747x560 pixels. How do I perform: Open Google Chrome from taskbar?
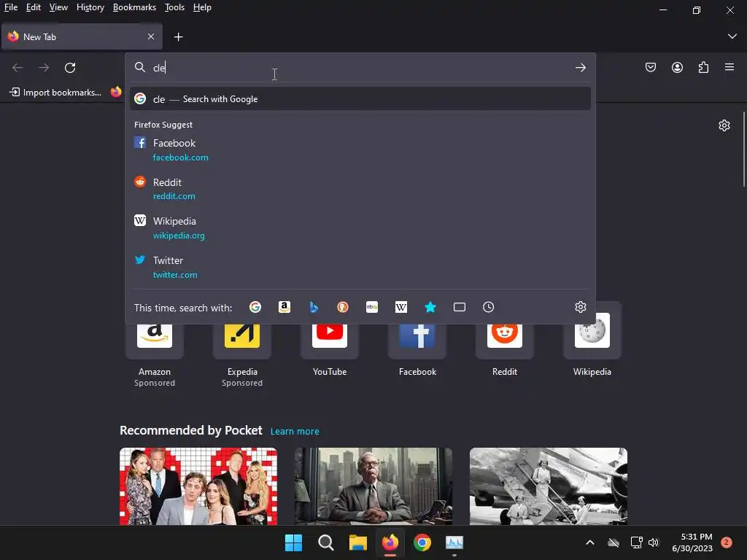pos(422,542)
